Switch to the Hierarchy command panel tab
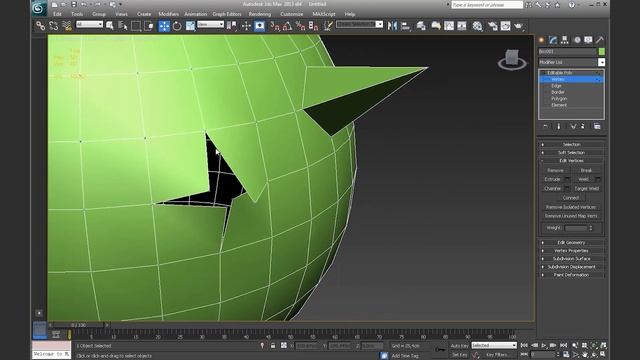Image resolution: width=640 pixels, height=360 pixels. (x=564, y=40)
